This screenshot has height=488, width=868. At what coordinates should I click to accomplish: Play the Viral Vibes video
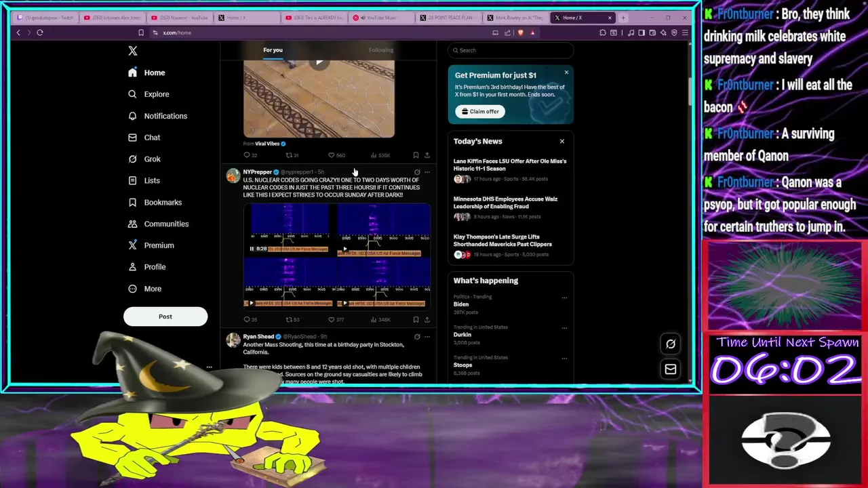click(x=319, y=62)
